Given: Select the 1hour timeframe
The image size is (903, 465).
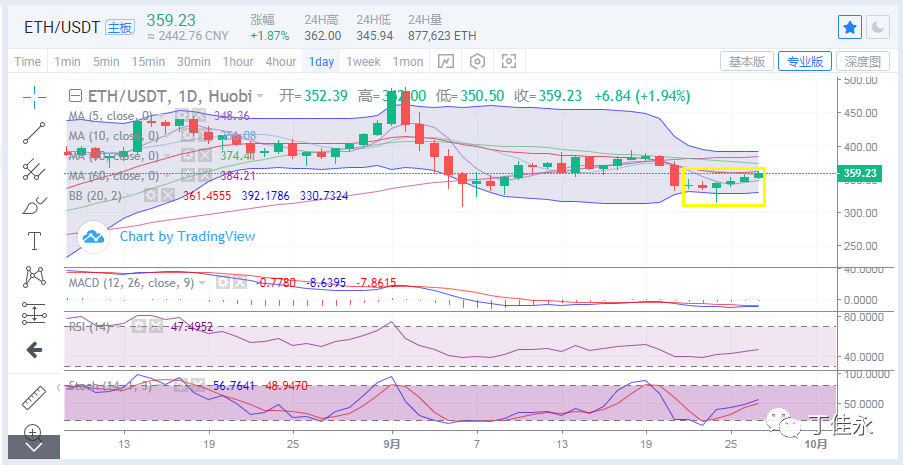Looking at the screenshot, I should [238, 62].
